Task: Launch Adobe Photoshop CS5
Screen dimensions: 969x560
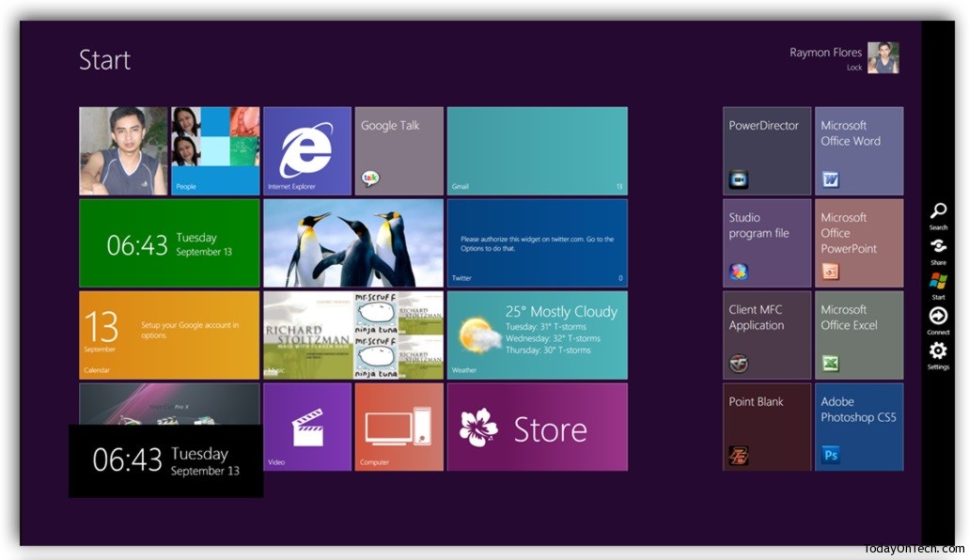Action: pyautogui.click(x=859, y=428)
